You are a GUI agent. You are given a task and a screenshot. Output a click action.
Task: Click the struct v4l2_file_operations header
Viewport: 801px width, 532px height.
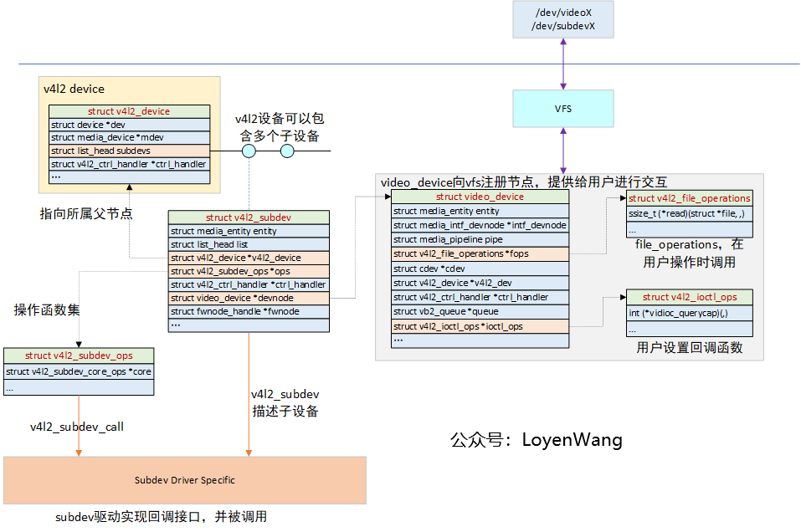tap(688, 198)
